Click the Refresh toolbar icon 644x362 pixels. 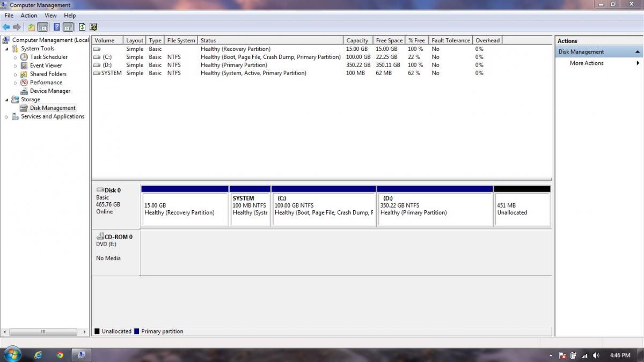82,27
